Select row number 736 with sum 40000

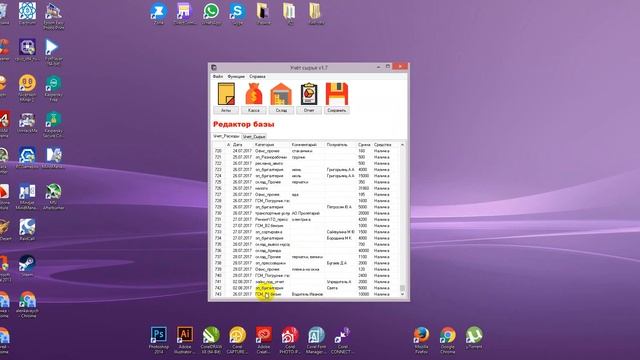tap(306, 251)
